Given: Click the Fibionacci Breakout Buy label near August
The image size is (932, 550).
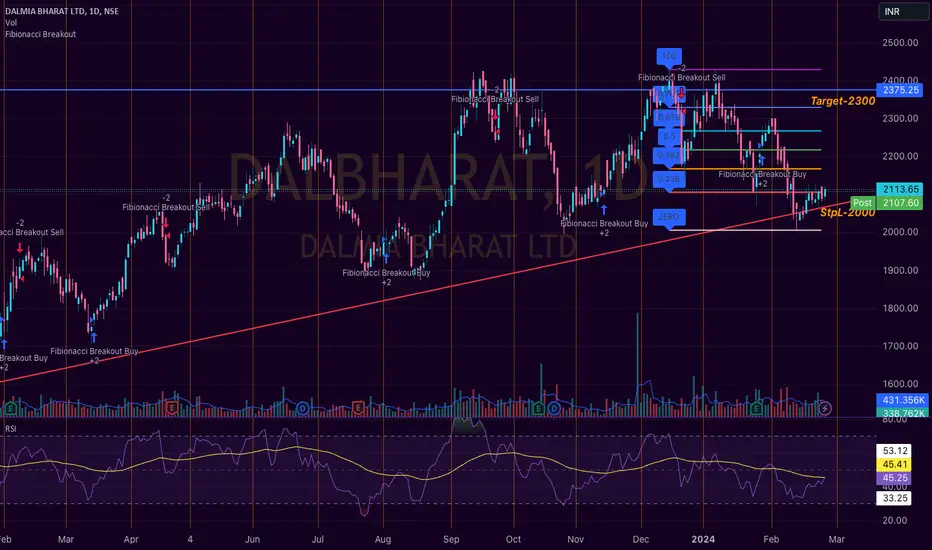Looking at the screenshot, I should click(x=386, y=273).
